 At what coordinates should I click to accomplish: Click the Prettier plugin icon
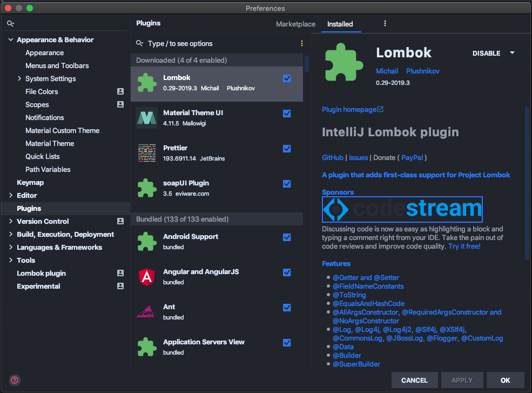coord(147,153)
